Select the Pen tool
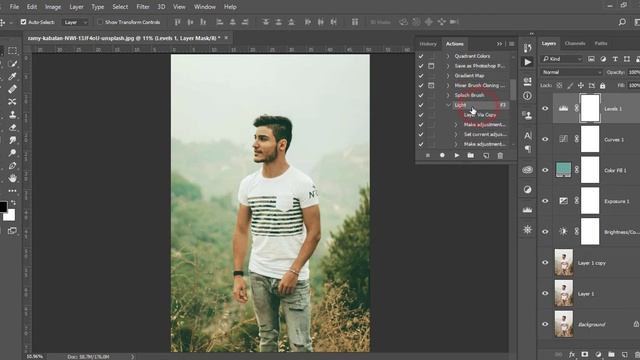The width and height of the screenshot is (640, 360). (12, 166)
